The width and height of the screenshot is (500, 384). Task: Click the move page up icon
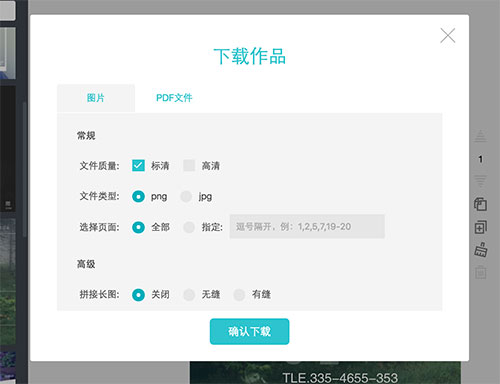480,136
